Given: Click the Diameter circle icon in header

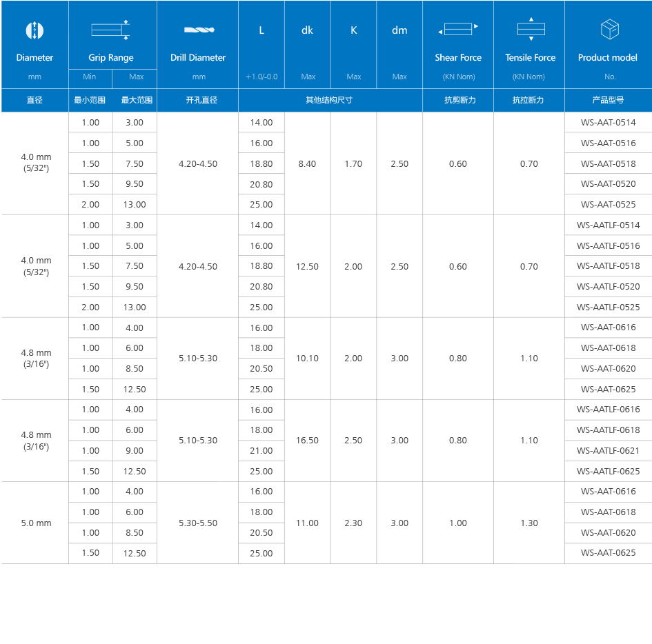Looking at the screenshot, I should [x=34, y=30].
